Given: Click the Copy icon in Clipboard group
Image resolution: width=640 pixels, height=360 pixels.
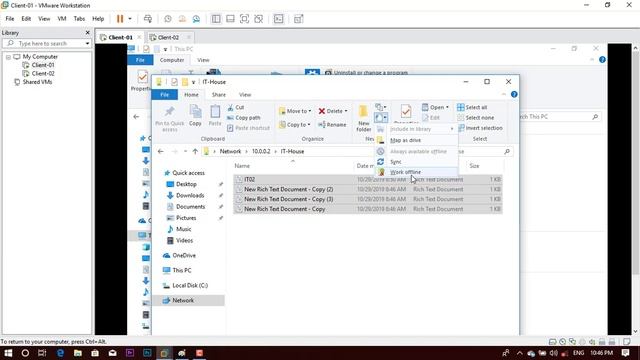Looking at the screenshot, I should tap(195, 116).
